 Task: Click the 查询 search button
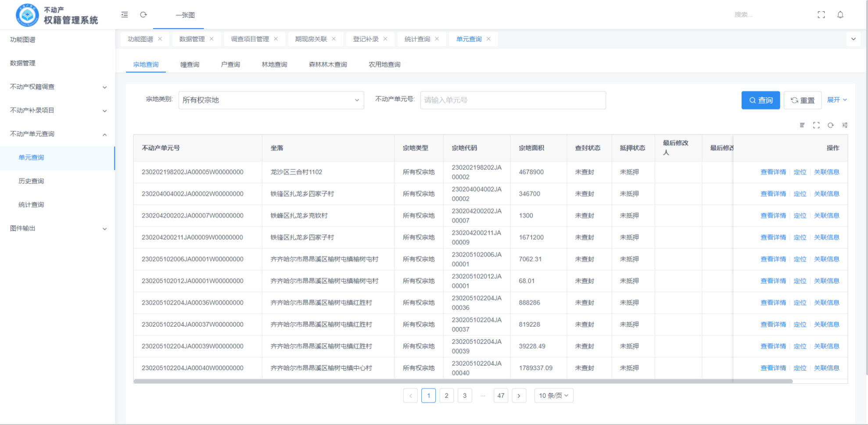click(760, 100)
